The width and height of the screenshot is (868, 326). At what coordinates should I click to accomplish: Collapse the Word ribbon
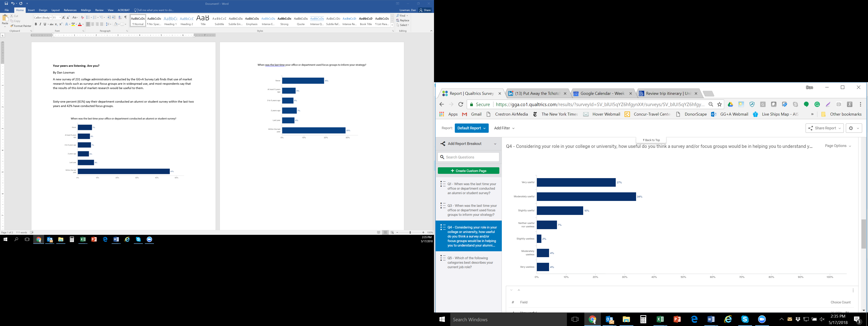pyautogui.click(x=431, y=31)
